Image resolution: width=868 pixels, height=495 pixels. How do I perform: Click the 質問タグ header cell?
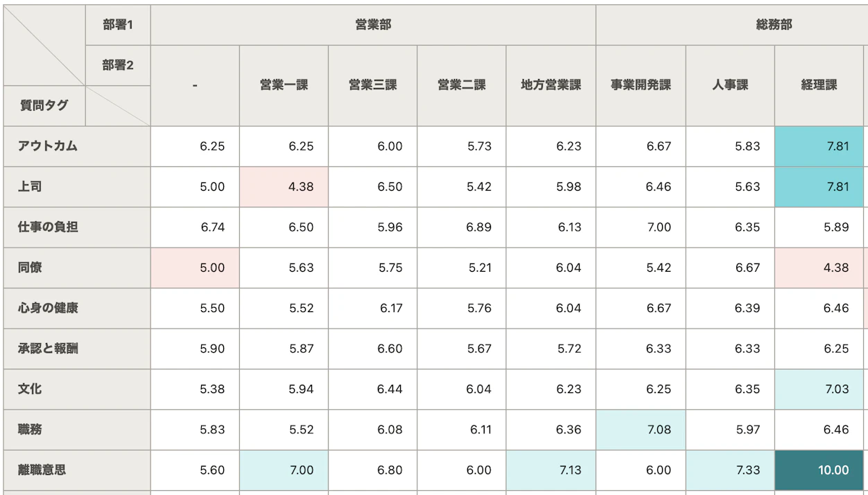pyautogui.click(x=44, y=105)
